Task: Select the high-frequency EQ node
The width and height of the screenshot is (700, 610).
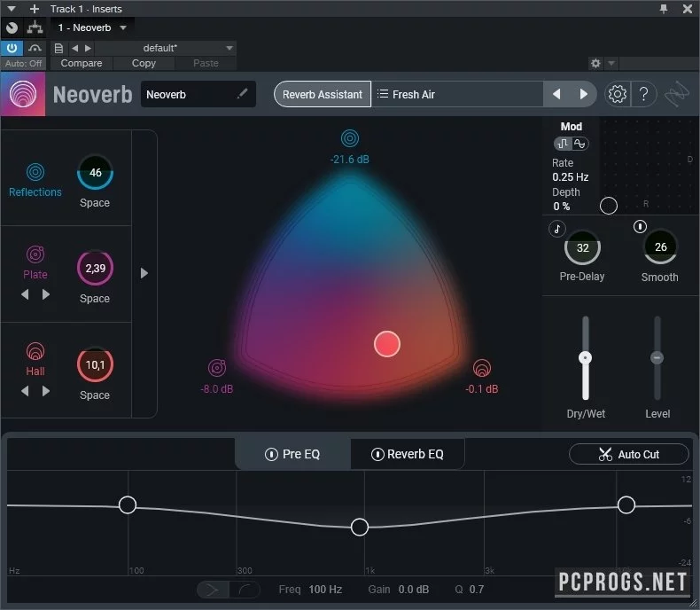Action: (626, 504)
